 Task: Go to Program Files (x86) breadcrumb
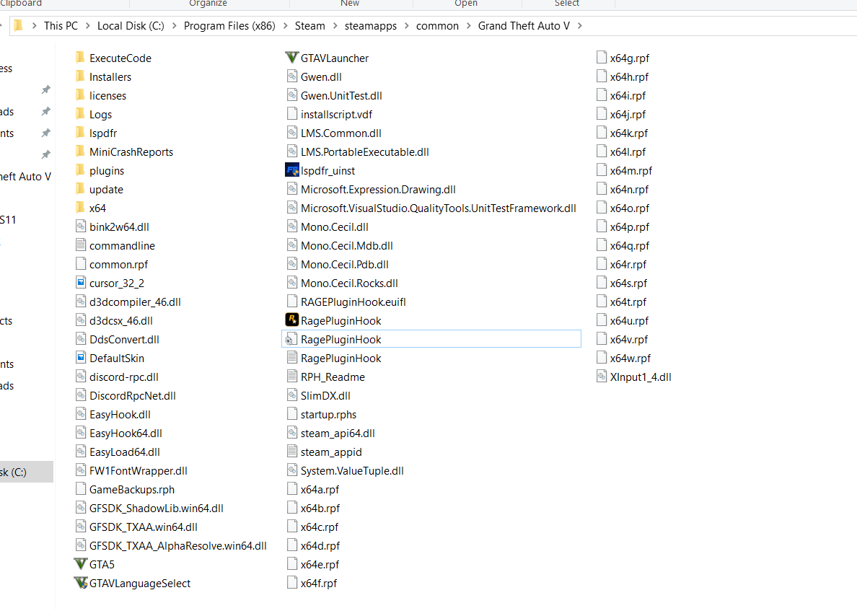tap(229, 26)
